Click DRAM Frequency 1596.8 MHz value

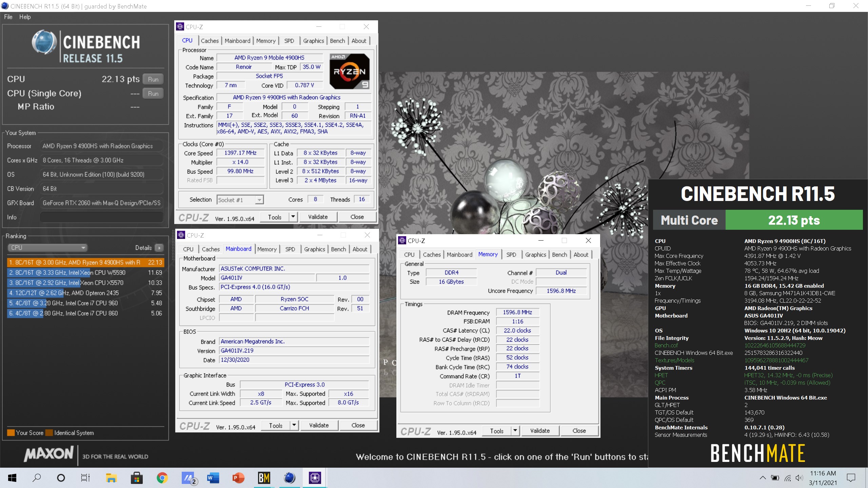pyautogui.click(x=517, y=312)
